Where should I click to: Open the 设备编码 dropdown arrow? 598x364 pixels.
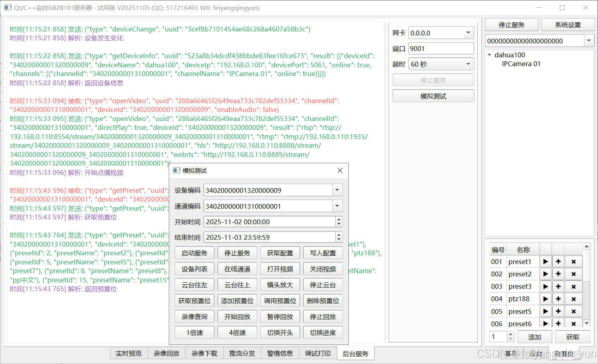(x=337, y=190)
